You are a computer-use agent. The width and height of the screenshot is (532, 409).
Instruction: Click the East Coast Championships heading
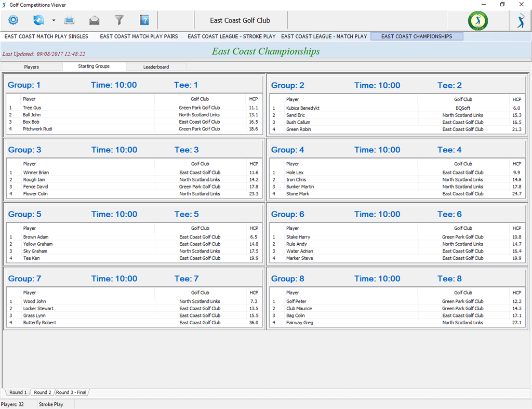(265, 51)
